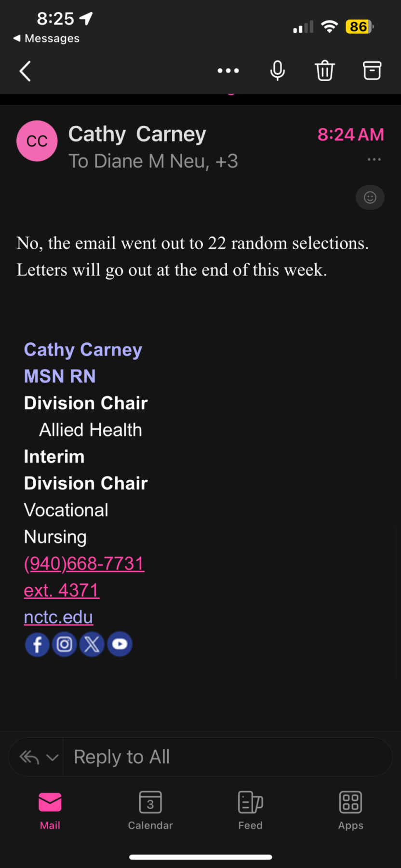Open message options dots below 8:24 AM

pos(374,159)
